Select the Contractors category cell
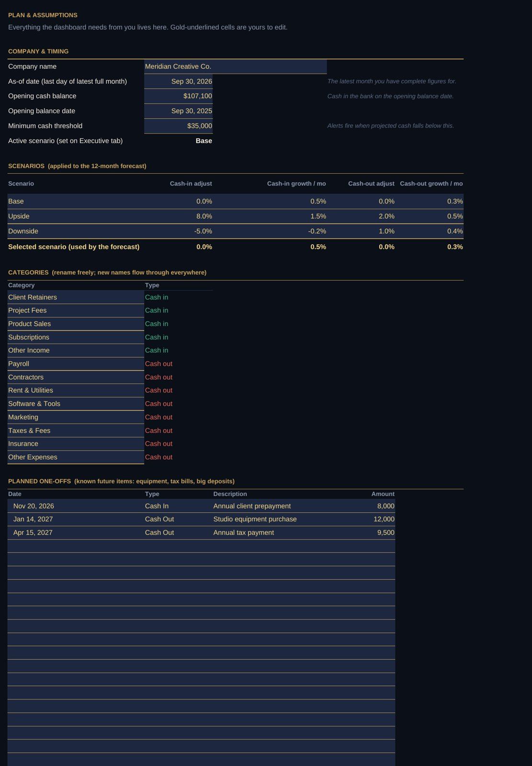 76,377
